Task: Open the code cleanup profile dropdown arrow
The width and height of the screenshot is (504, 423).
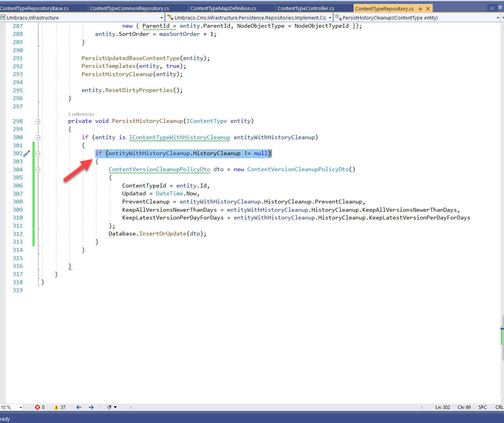Action: pos(115,407)
